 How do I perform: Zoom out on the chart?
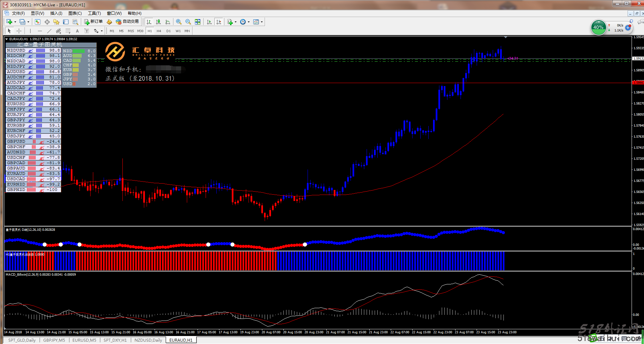click(188, 22)
